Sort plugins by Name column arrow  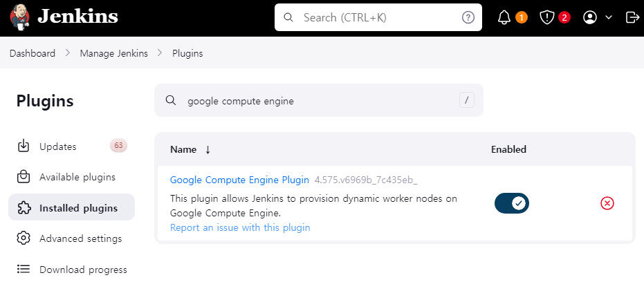pyautogui.click(x=208, y=150)
